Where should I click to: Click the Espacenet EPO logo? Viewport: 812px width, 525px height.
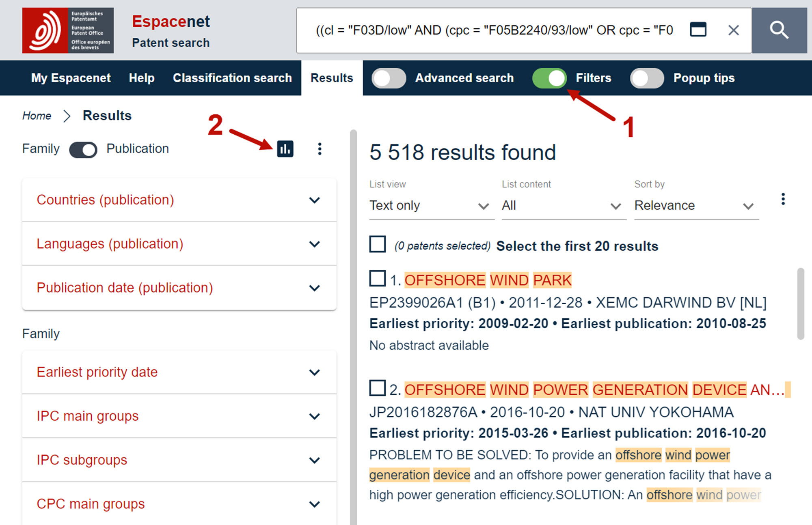click(68, 30)
